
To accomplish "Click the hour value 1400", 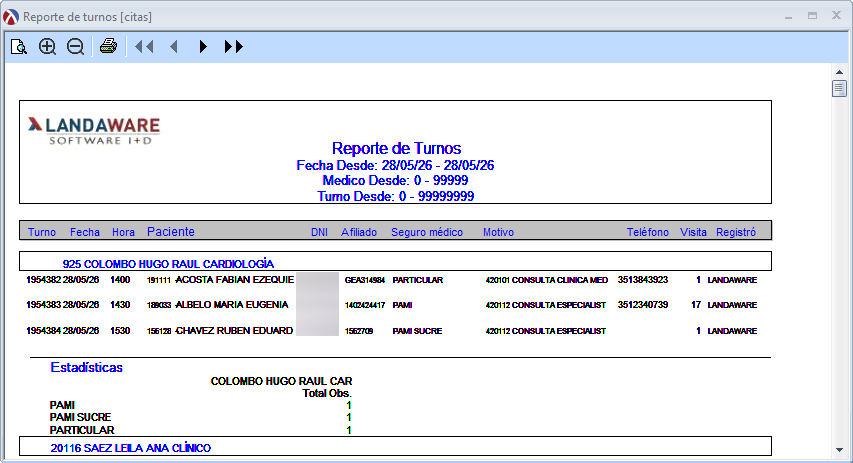I will click(x=120, y=280).
